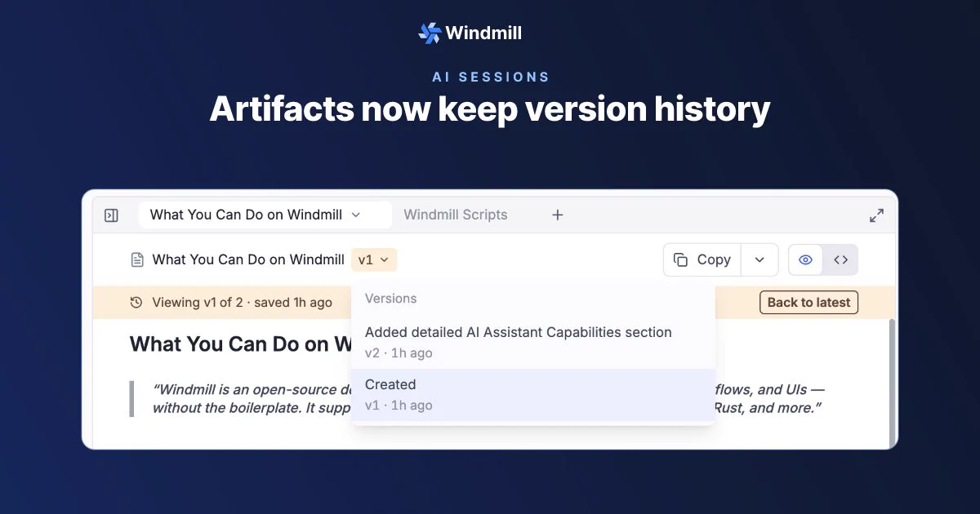Select the Created v1 version entry
The height and width of the screenshot is (514, 980).
(533, 395)
